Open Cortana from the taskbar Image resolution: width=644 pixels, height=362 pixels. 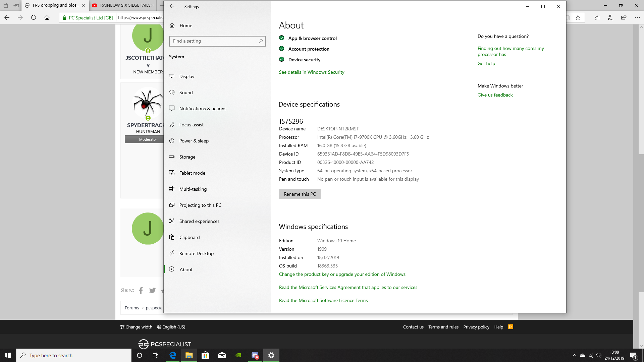140,355
